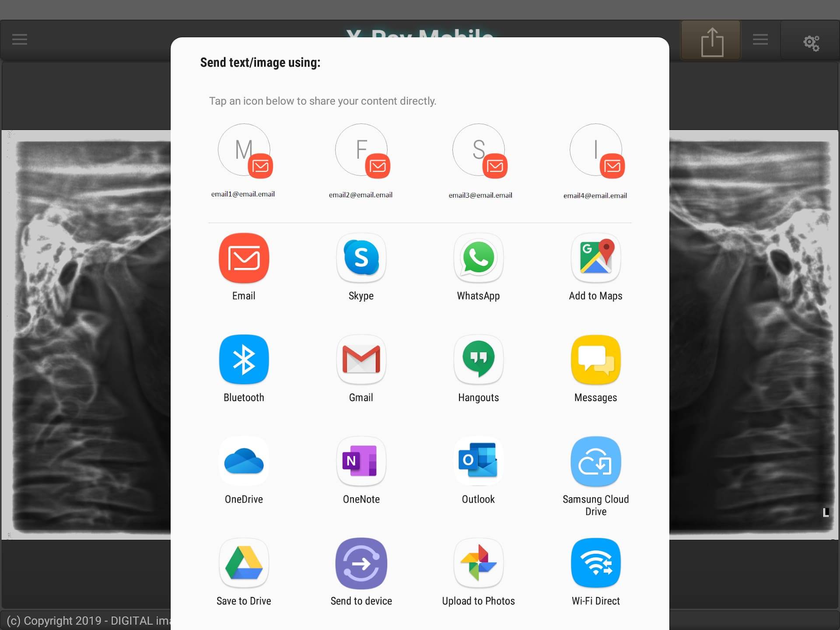Select Hangouts share option

(x=478, y=369)
